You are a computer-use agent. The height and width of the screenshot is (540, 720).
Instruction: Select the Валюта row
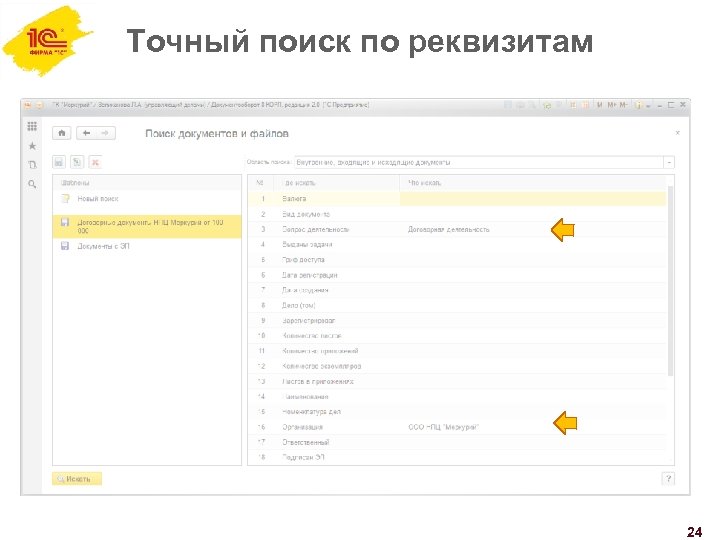click(457, 199)
